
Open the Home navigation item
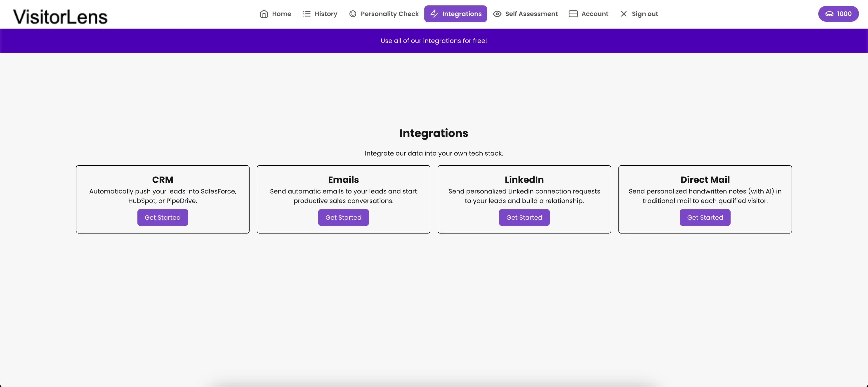281,14
